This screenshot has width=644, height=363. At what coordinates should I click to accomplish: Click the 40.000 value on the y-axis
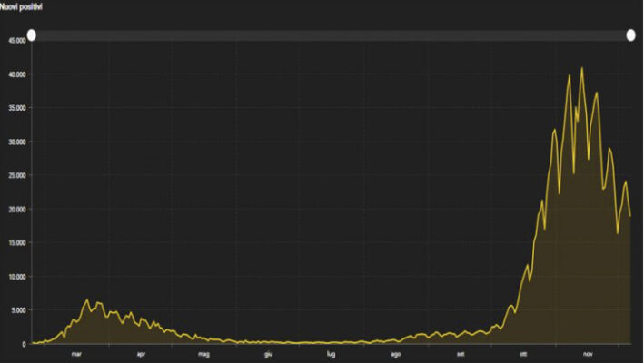click(16, 74)
